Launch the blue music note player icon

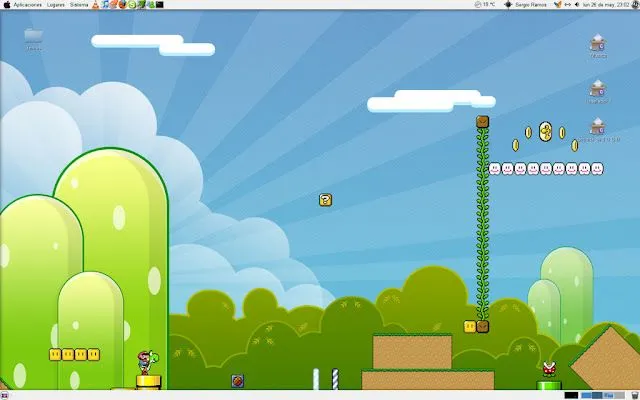[105, 5]
